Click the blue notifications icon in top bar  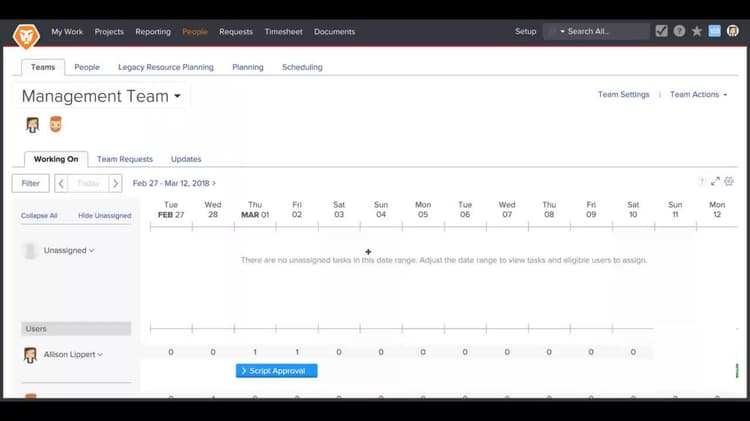(x=715, y=31)
